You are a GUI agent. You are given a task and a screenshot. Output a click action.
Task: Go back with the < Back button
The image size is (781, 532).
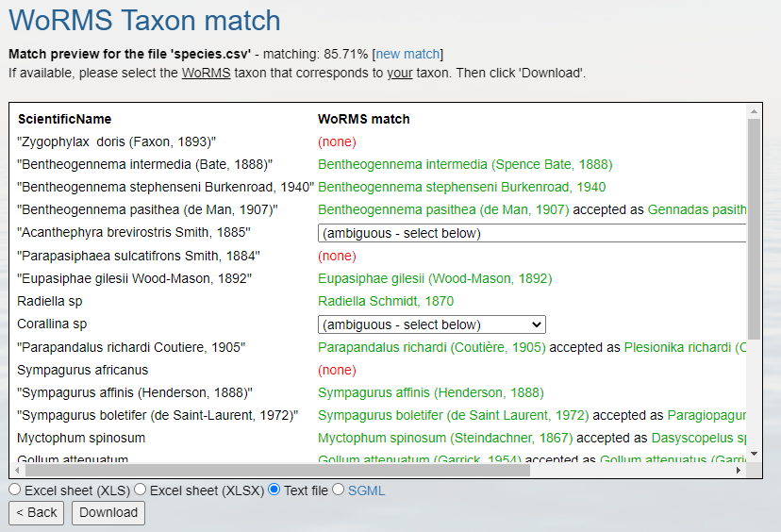click(x=37, y=512)
